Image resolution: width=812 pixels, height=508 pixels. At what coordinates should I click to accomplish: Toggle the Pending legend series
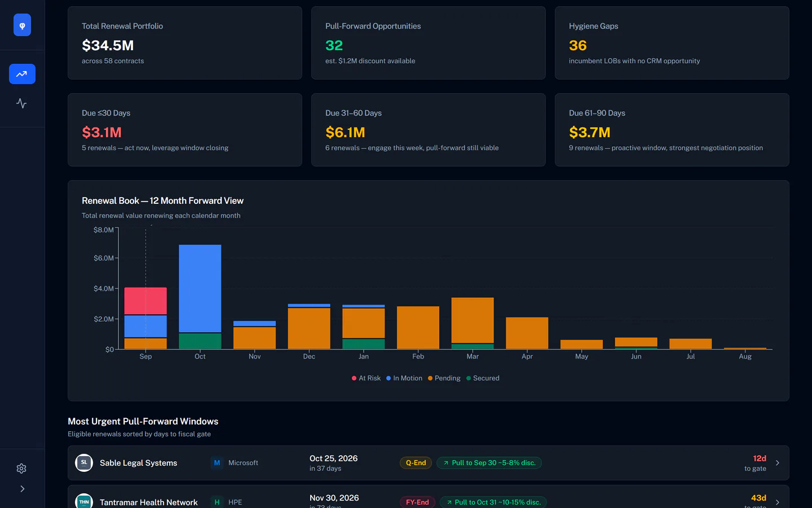coord(444,378)
